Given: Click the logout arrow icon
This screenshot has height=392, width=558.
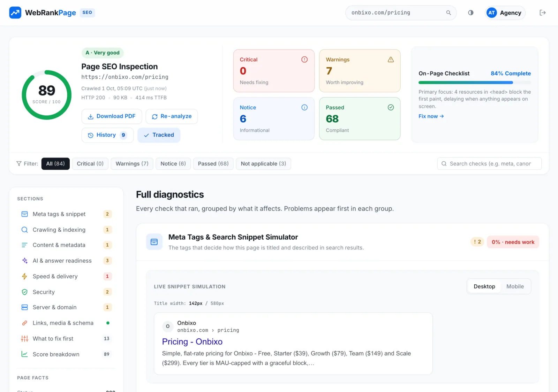Looking at the screenshot, I should pos(542,13).
